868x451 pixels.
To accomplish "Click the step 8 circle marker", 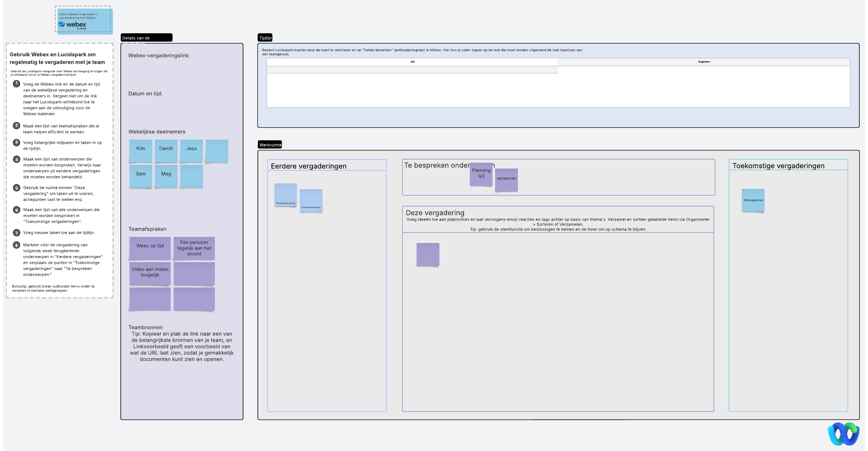I will pyautogui.click(x=16, y=245).
